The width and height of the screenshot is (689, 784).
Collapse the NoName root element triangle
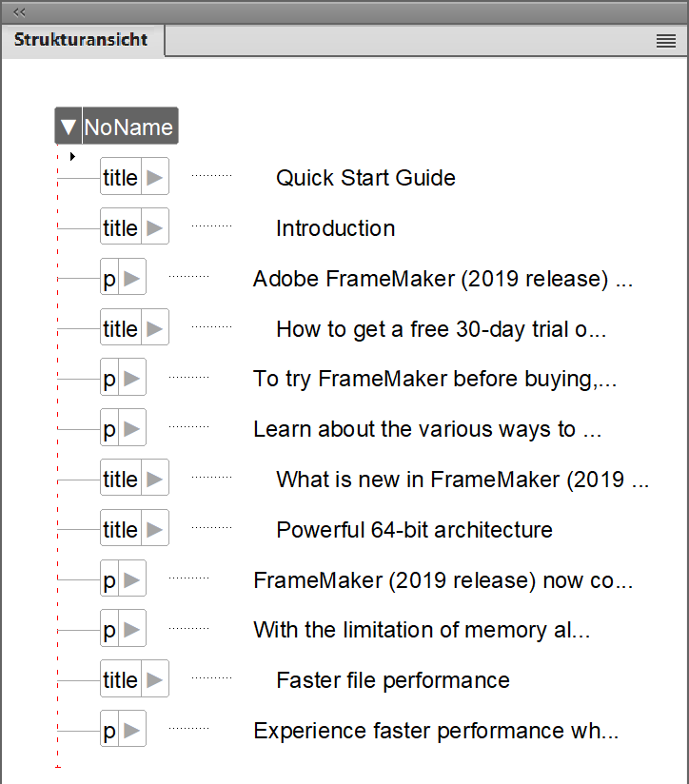[x=68, y=125]
